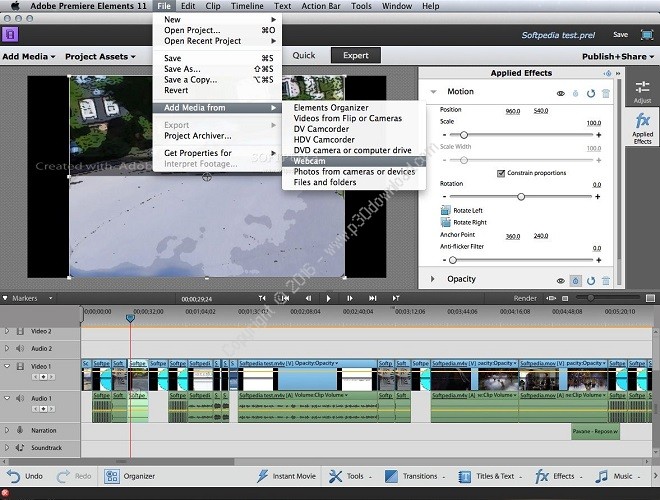Image resolution: width=660 pixels, height=500 pixels.
Task: Open the Tools scissors icon
Action: click(x=335, y=476)
